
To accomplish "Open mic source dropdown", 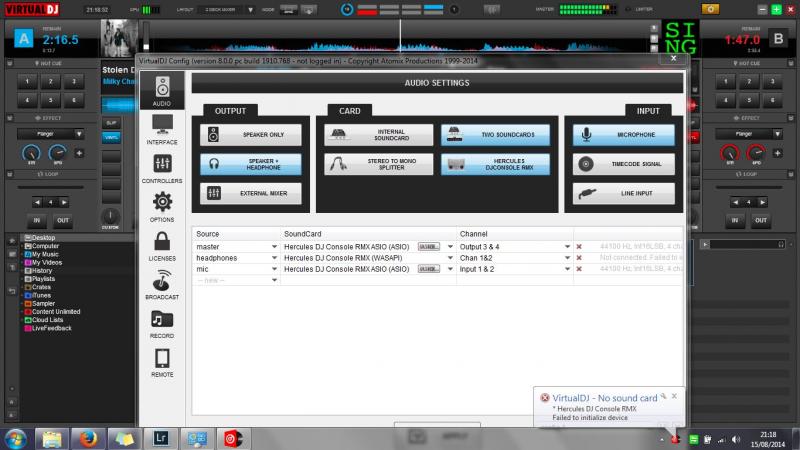I will click(274, 269).
